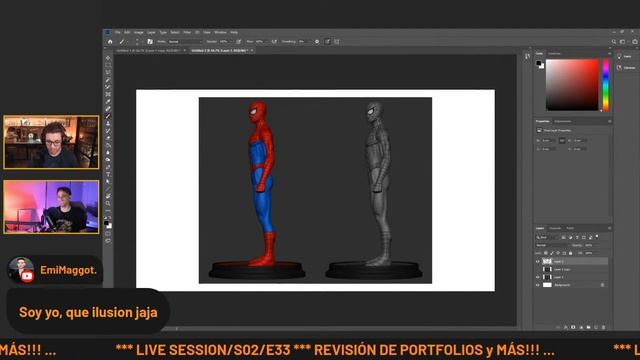Viewport: 640px width, 360px height.
Task: Switch to the Adjustments tab
Action: [x=562, y=121]
